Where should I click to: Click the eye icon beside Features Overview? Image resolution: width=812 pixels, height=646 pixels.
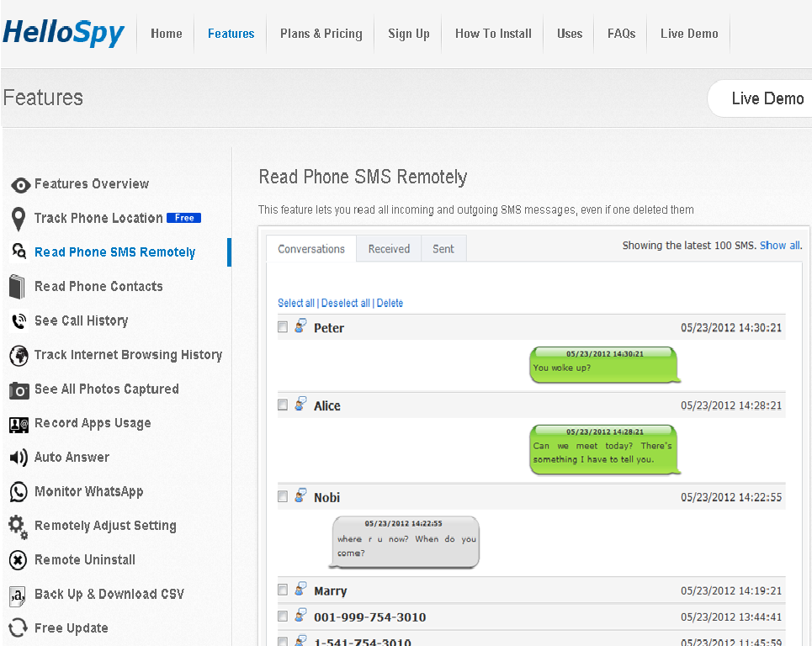coord(20,185)
